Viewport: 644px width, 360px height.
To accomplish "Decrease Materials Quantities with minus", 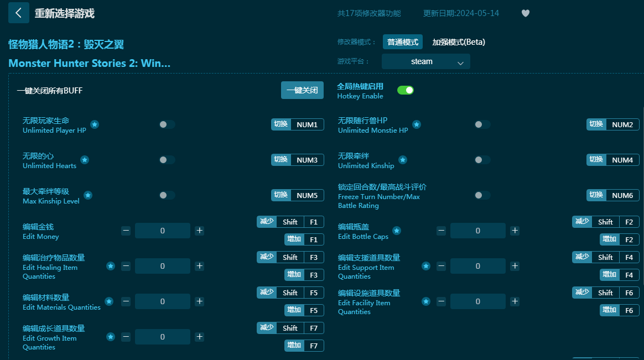I will 126,301.
